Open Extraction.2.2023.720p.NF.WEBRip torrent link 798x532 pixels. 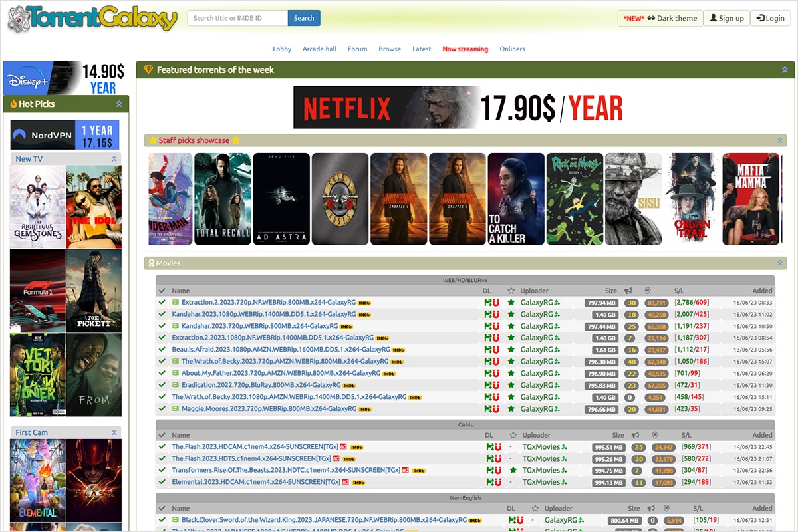pos(269,303)
